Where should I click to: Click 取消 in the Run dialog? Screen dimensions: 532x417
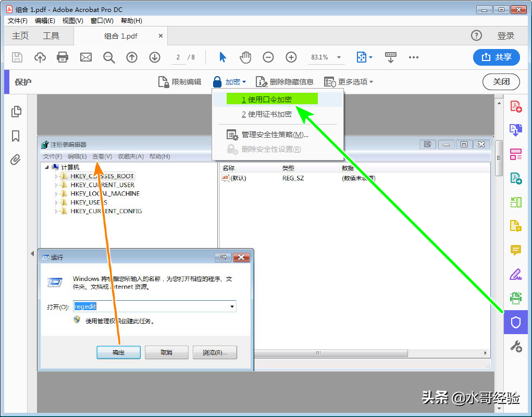coord(166,352)
